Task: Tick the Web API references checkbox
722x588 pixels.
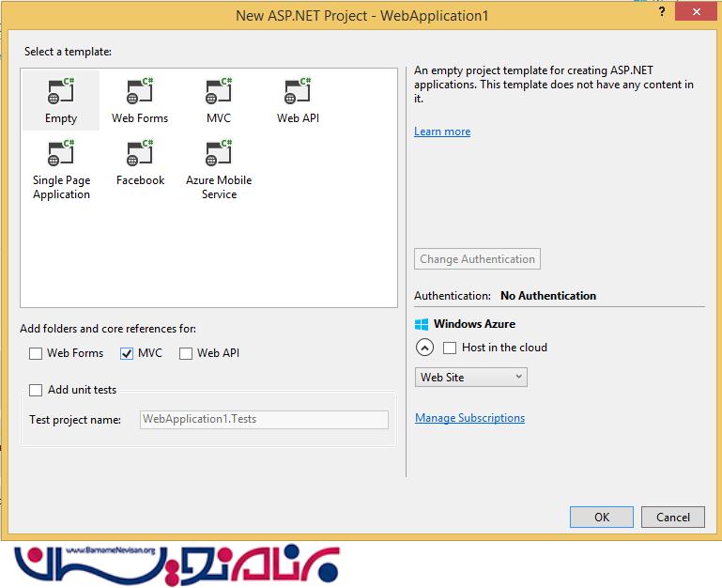Action: click(x=186, y=353)
